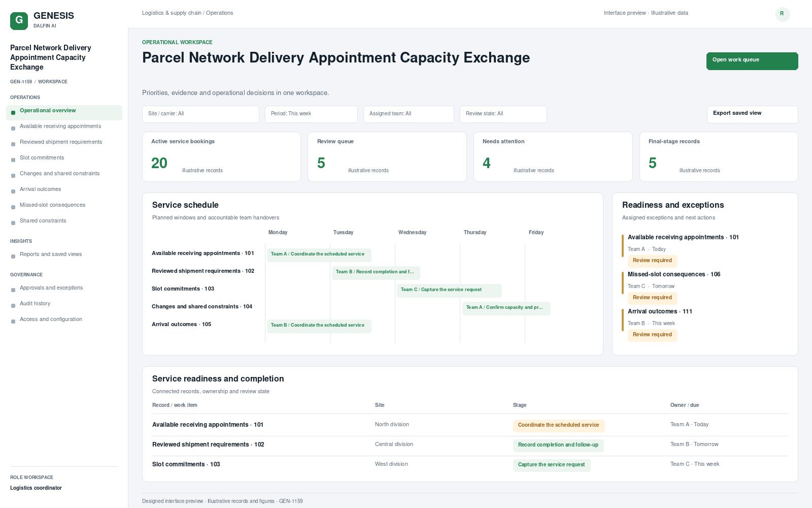Click Team A Confirm capacity schedule block
The image size is (812, 508).
click(506, 308)
